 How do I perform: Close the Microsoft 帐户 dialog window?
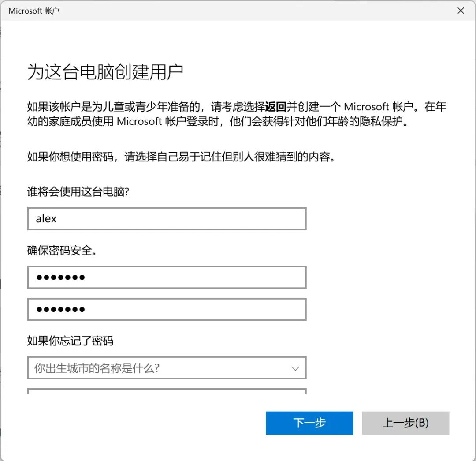click(461, 11)
